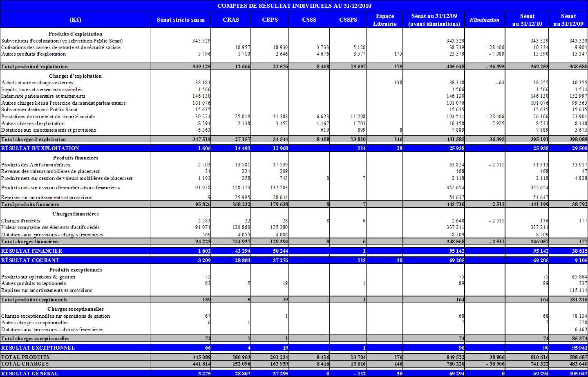Select the CRPS column header
This screenshot has width=588, height=377.
[270, 20]
